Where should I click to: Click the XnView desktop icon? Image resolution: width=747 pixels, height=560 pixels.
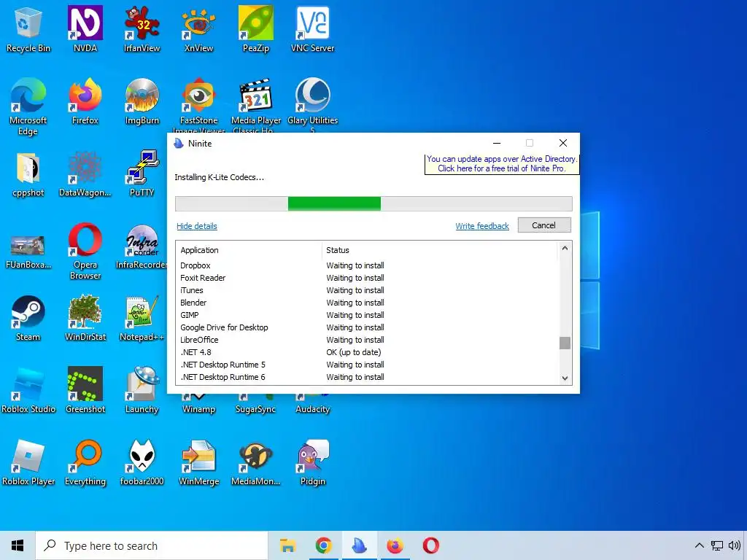coord(198,28)
